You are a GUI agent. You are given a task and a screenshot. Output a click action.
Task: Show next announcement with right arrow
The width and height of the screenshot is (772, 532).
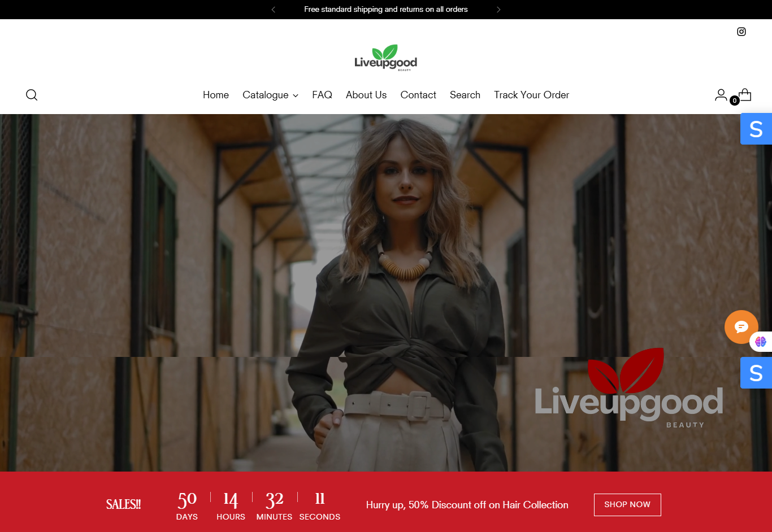click(498, 10)
